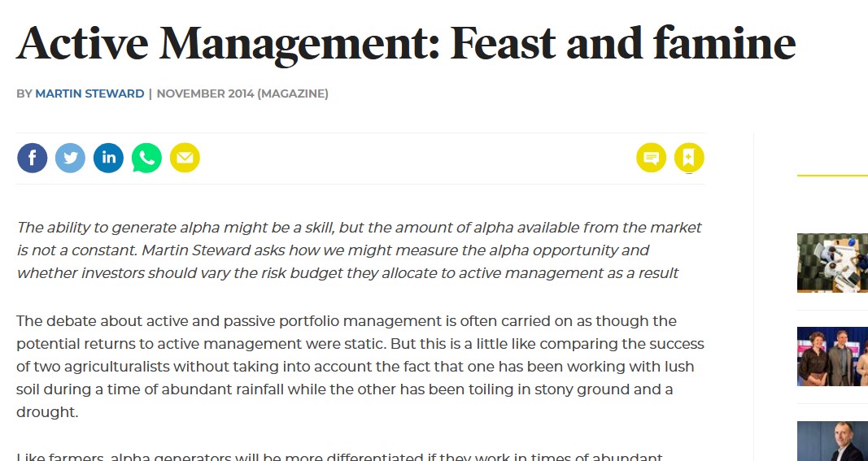Email the article using the envelope icon
This screenshot has height=461, width=868.
pos(185,158)
